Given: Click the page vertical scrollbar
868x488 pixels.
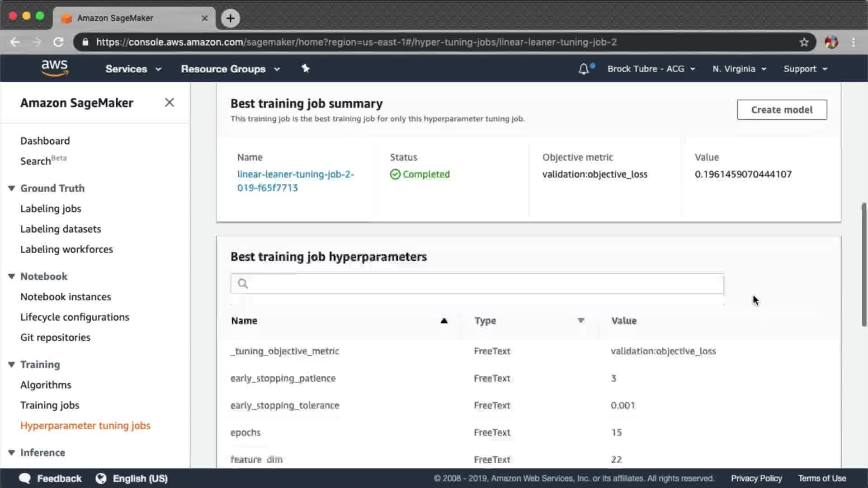Looking at the screenshot, I should click(863, 264).
